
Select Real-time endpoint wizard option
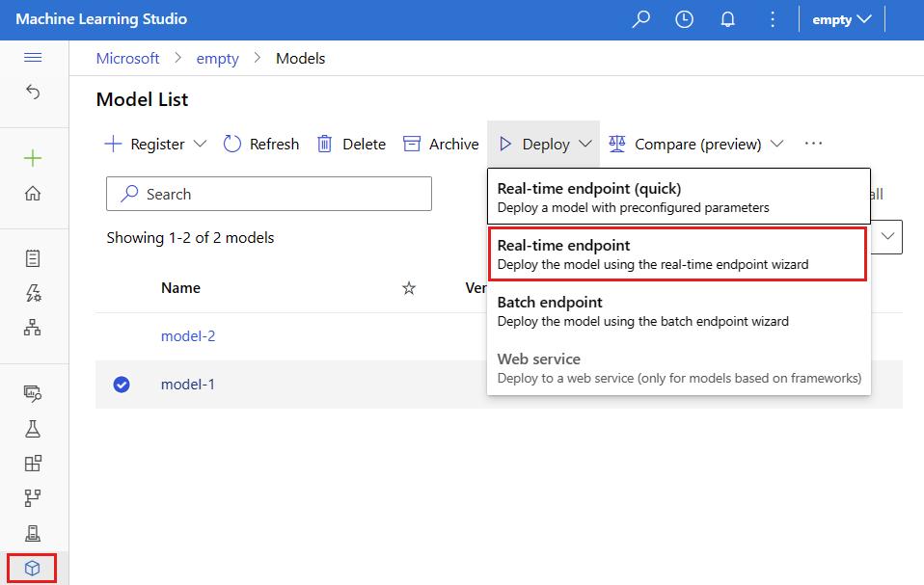point(678,254)
